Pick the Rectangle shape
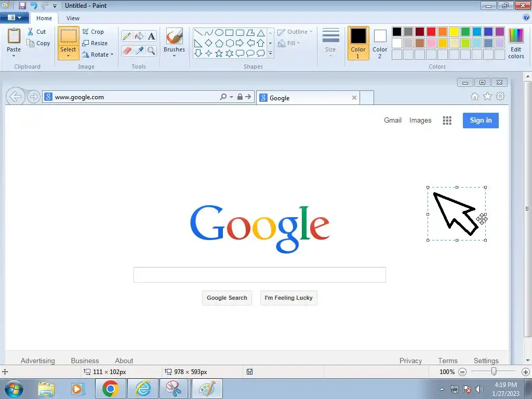The width and height of the screenshot is (532, 399). (x=229, y=33)
